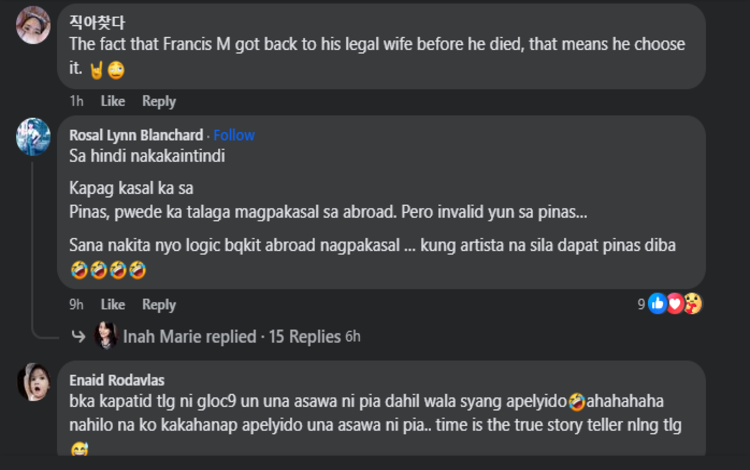Like Rosal Lynn Blanchard's comment
Screen dimensions: 750x470
coord(113,304)
